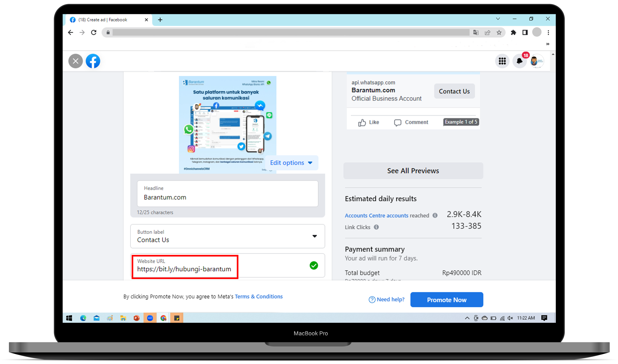
Task: Open File Explorer from taskbar
Action: [123, 318]
